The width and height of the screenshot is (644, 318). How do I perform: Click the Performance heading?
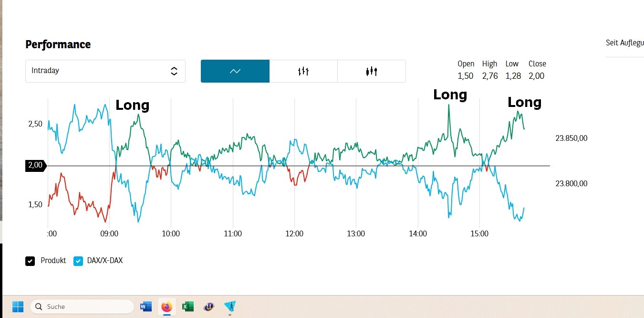[x=58, y=44]
